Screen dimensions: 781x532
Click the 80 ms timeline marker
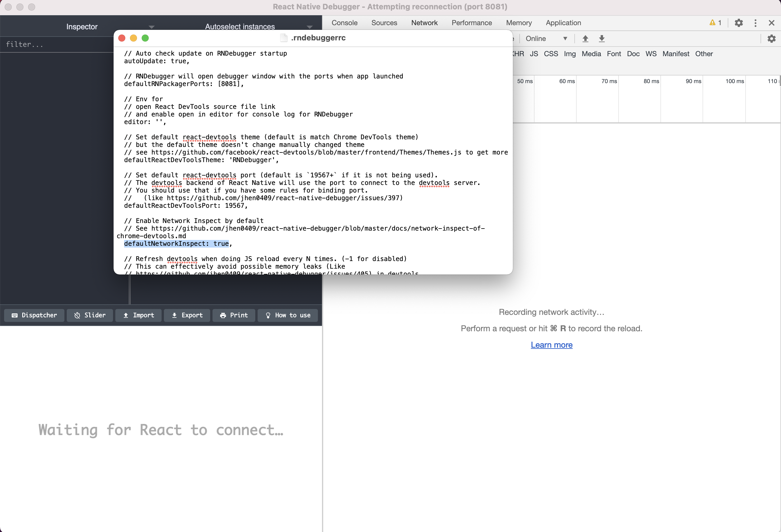pyautogui.click(x=651, y=81)
